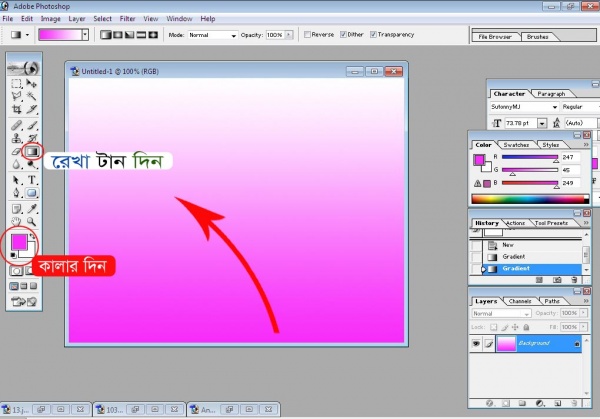Toggle lock transparent pixels in Layers
This screenshot has width=600, height=419.
pos(494,327)
